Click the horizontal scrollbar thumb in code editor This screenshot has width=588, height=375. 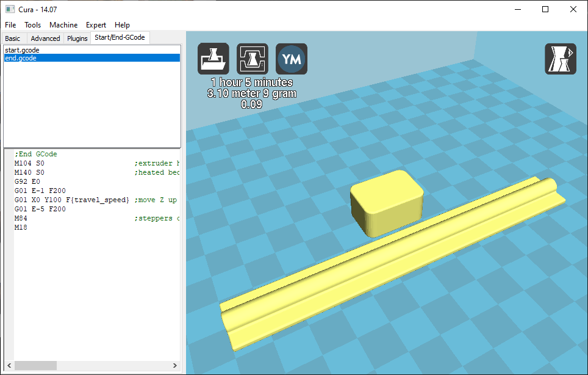[35, 365]
